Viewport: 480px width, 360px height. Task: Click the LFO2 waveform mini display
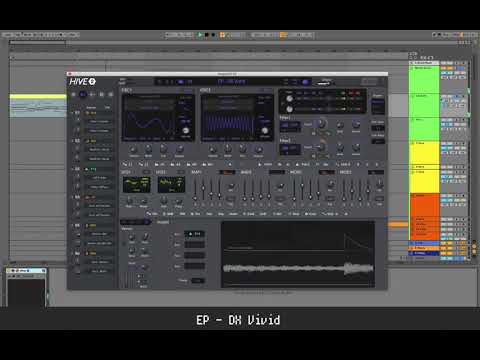point(171,185)
